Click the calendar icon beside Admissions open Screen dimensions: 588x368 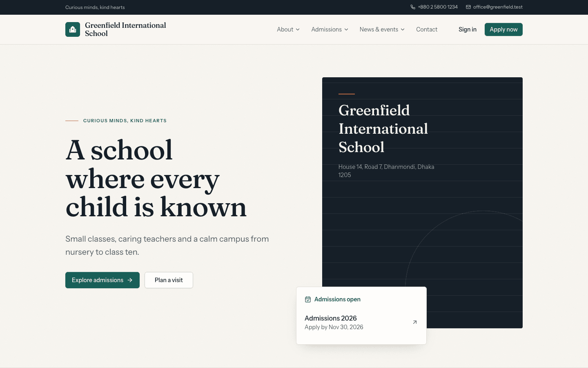pos(308,299)
